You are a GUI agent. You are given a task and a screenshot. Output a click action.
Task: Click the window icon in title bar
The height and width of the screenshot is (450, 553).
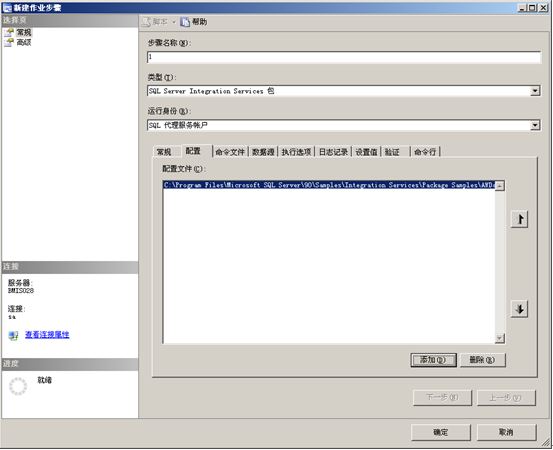pyautogui.click(x=7, y=7)
